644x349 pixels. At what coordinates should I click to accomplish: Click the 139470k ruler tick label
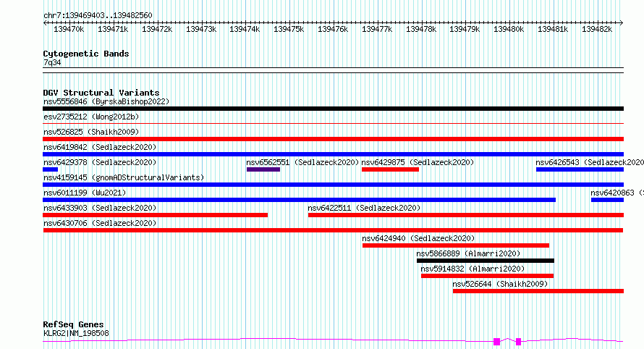point(69,29)
